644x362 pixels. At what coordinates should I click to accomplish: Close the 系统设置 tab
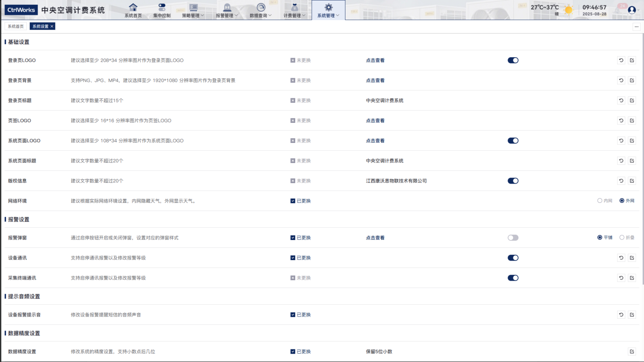(x=52, y=27)
